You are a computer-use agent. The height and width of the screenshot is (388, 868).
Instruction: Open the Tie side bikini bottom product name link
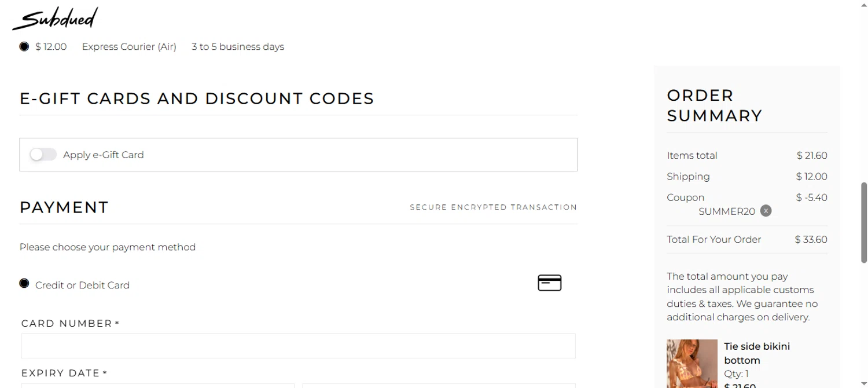[x=756, y=353]
